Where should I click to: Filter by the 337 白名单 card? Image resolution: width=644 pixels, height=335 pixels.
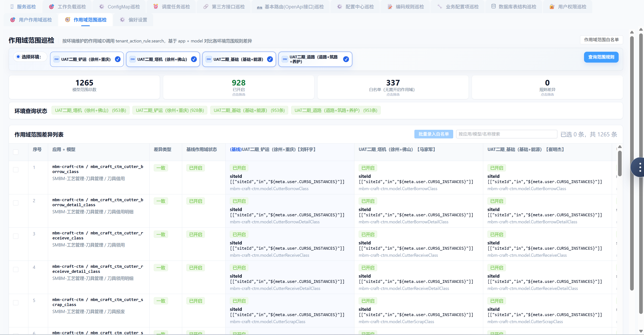tap(393, 87)
